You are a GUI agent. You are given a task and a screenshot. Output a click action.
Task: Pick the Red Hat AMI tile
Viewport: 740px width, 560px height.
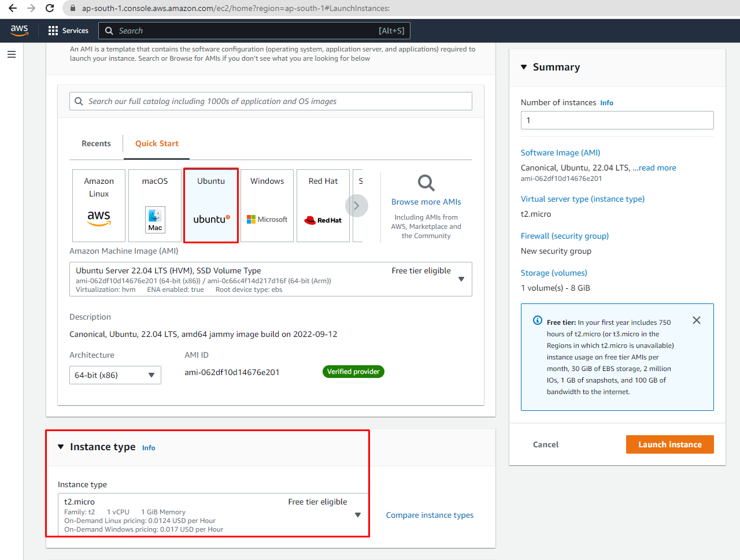point(323,205)
